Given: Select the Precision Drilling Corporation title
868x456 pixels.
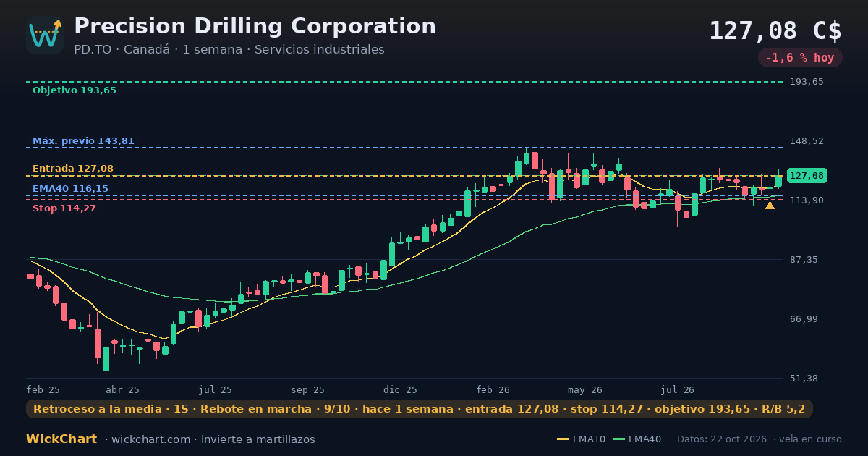Looking at the screenshot, I should click(255, 26).
